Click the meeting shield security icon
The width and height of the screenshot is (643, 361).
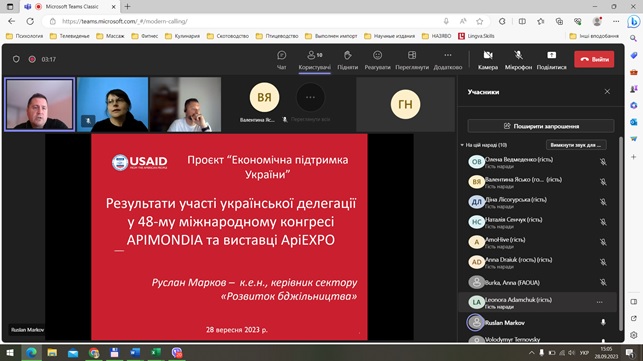click(16, 59)
